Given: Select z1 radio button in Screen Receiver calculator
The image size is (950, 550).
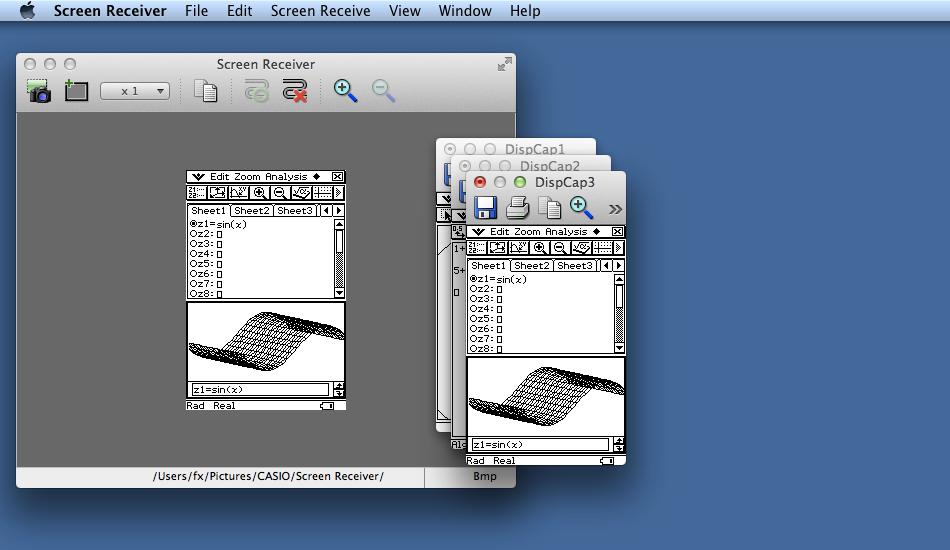Looking at the screenshot, I should click(x=193, y=224).
